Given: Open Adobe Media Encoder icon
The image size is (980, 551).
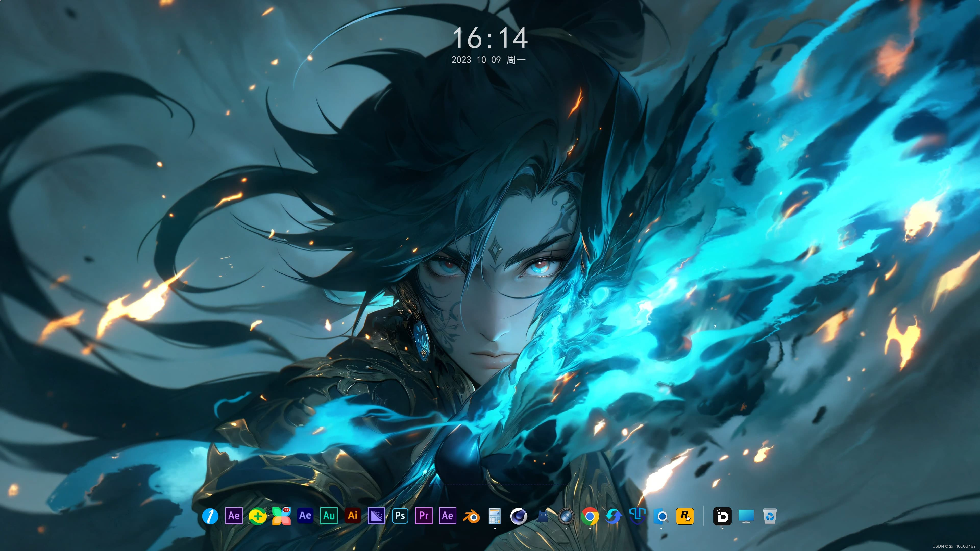Looking at the screenshot, I should pyautogui.click(x=376, y=516).
